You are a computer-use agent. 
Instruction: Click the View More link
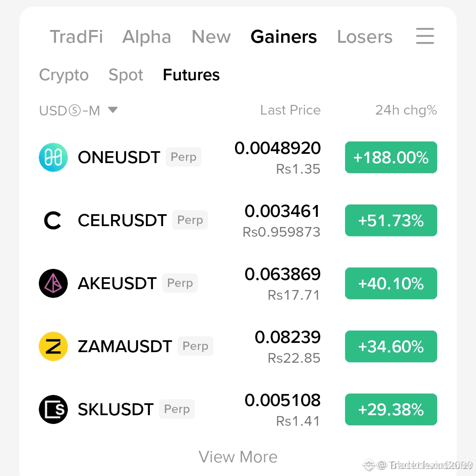tap(238, 457)
